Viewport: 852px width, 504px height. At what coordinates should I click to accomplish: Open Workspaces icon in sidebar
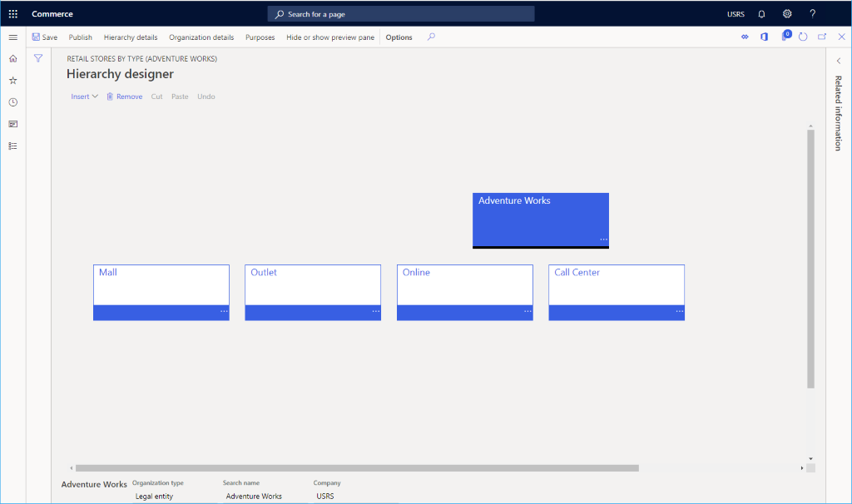[13, 124]
